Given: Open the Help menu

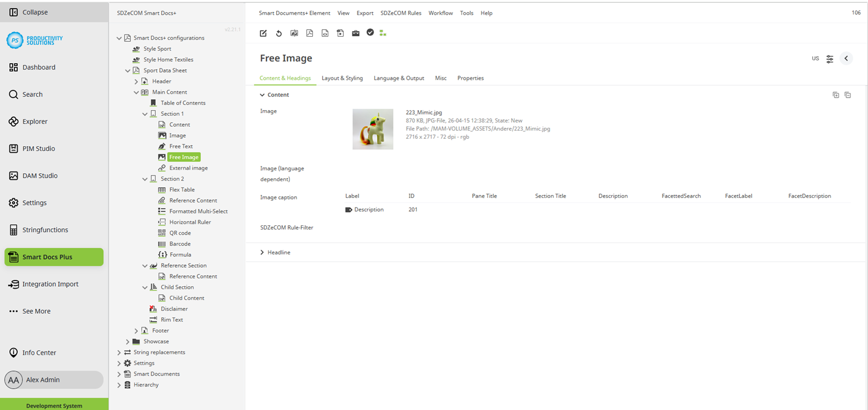Looking at the screenshot, I should click(x=486, y=13).
